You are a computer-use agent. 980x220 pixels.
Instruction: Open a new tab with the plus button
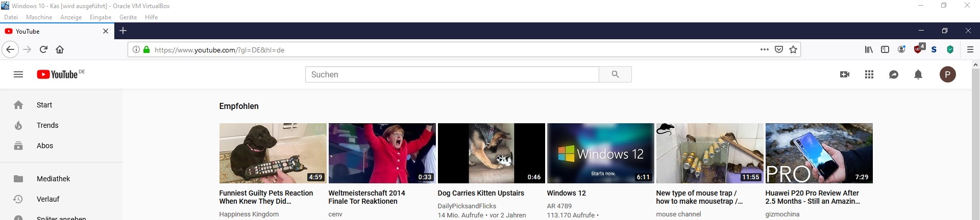(x=123, y=31)
